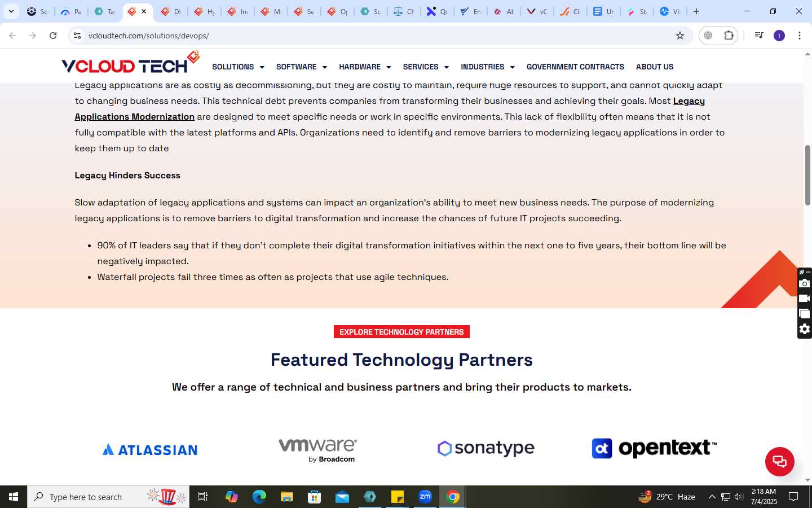This screenshot has width=812, height=508.
Task: Bookmark this page with star icon
Action: tap(680, 36)
